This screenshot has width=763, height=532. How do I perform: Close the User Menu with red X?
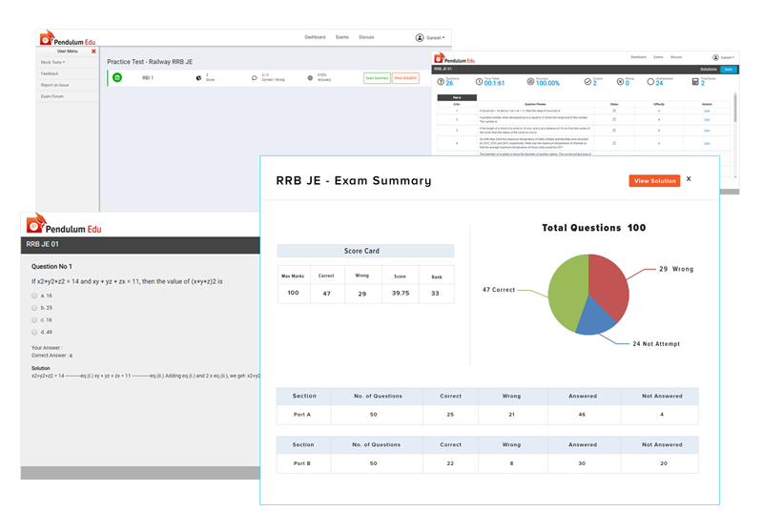pos(93,51)
